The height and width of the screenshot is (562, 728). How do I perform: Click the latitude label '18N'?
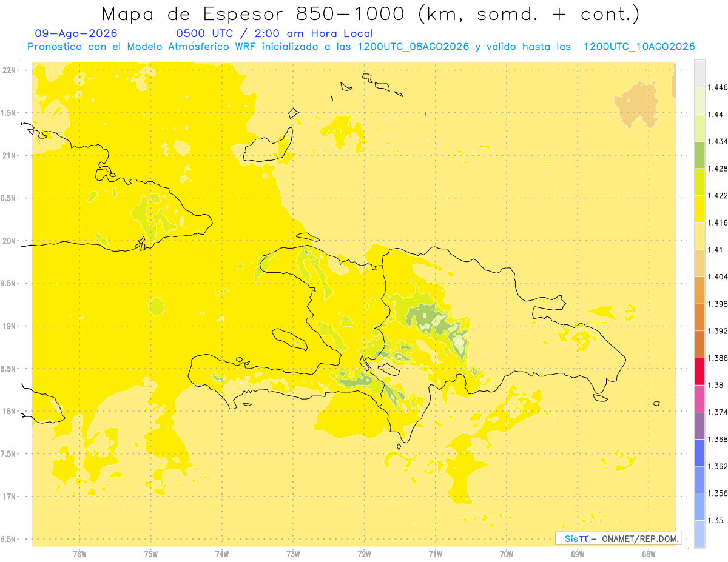[x=10, y=411]
